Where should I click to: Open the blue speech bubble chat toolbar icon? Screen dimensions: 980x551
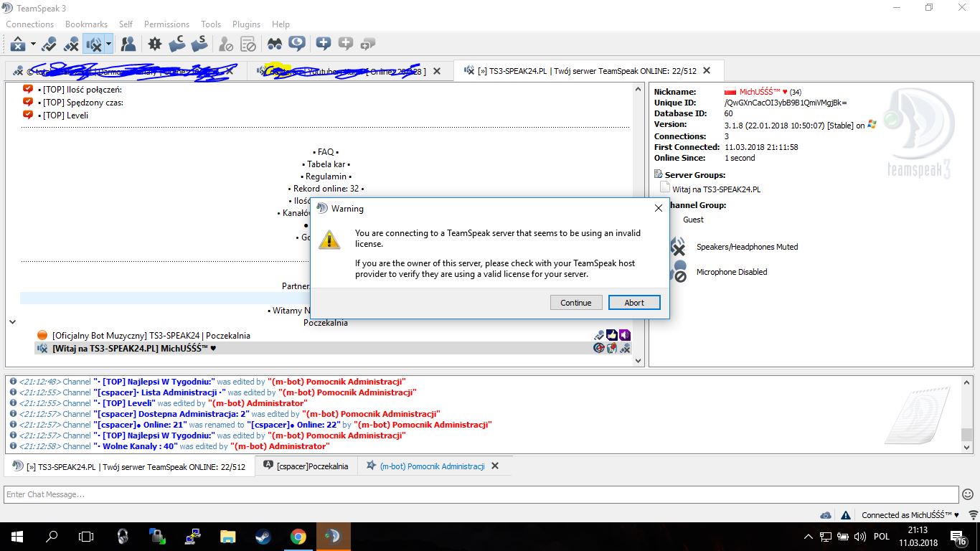click(x=297, y=44)
